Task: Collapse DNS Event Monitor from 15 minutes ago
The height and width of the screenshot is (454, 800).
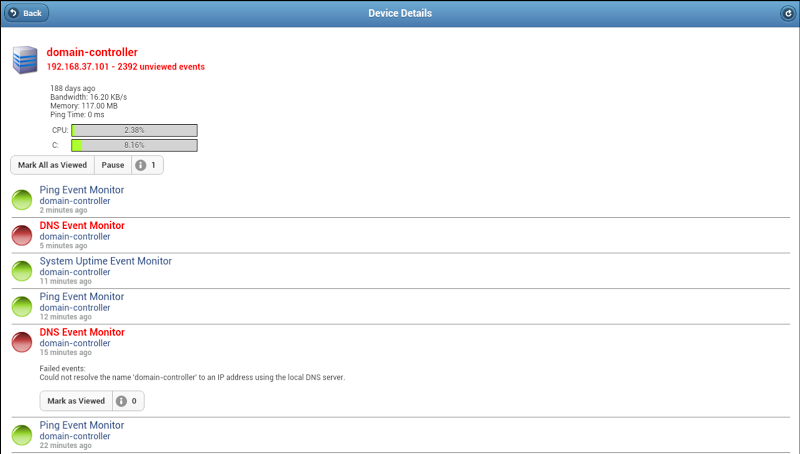Action: point(82,332)
